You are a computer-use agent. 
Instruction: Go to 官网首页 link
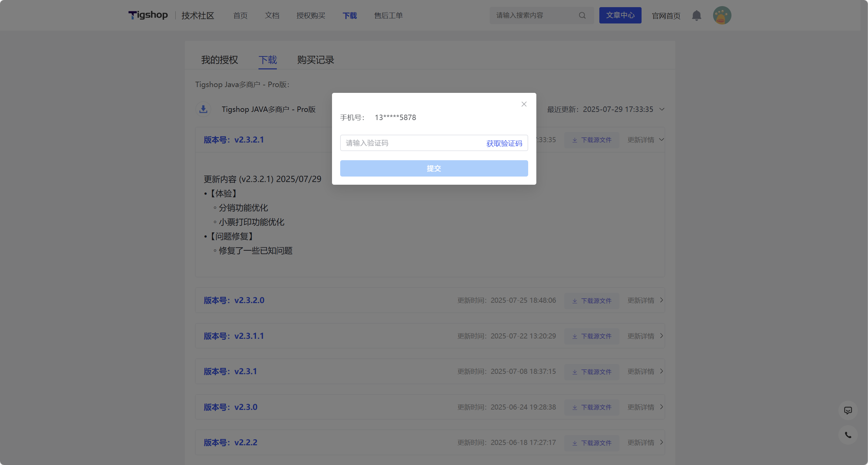(666, 16)
